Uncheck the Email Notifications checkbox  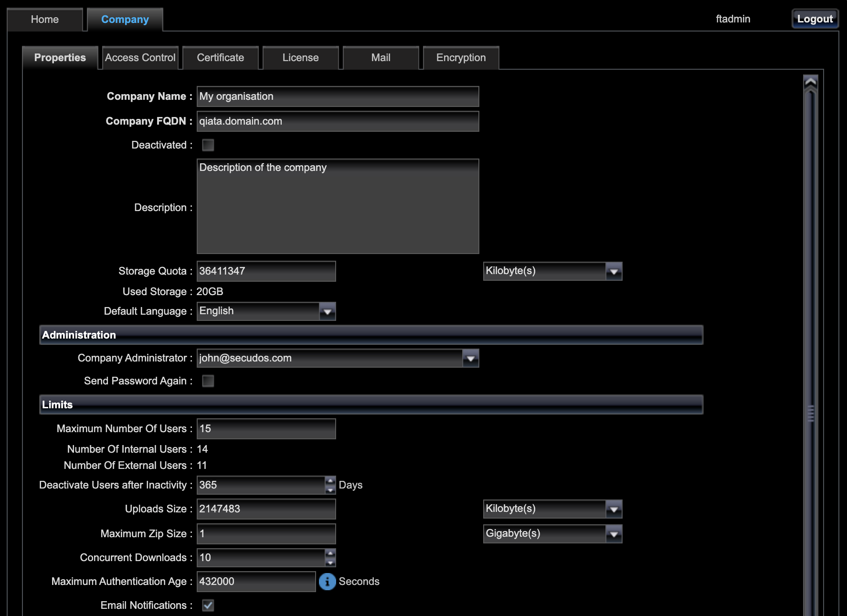[208, 605]
